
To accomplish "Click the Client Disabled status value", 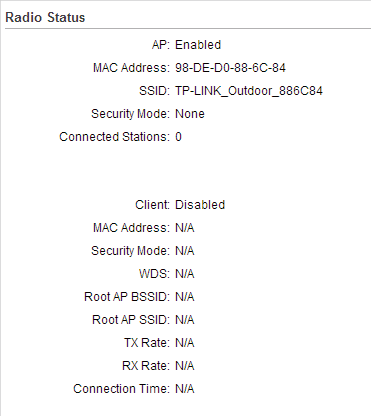I will click(200, 205).
